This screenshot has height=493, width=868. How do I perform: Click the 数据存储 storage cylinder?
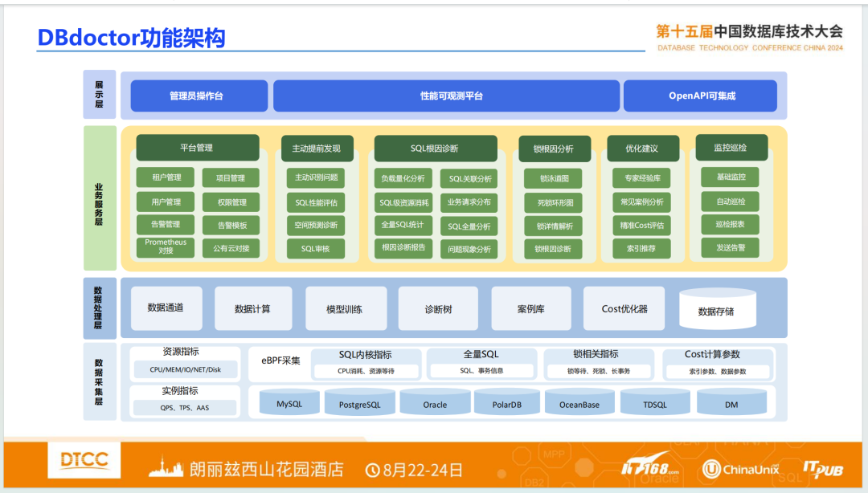[x=718, y=309]
